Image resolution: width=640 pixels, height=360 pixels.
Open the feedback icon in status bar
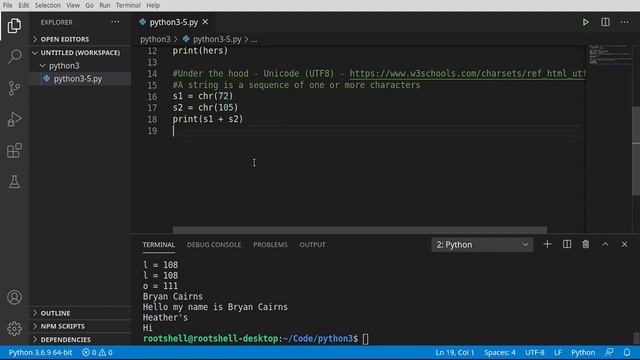pos(609,352)
